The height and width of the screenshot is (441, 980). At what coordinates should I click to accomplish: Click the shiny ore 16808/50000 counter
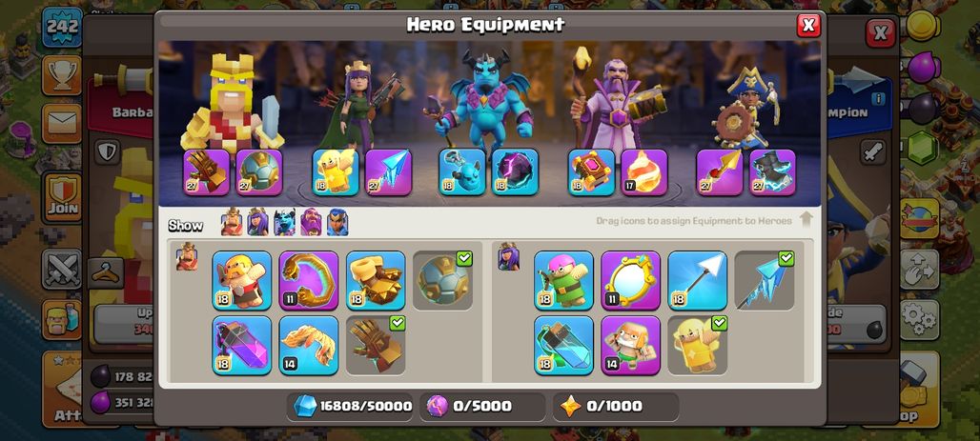pyautogui.click(x=352, y=407)
